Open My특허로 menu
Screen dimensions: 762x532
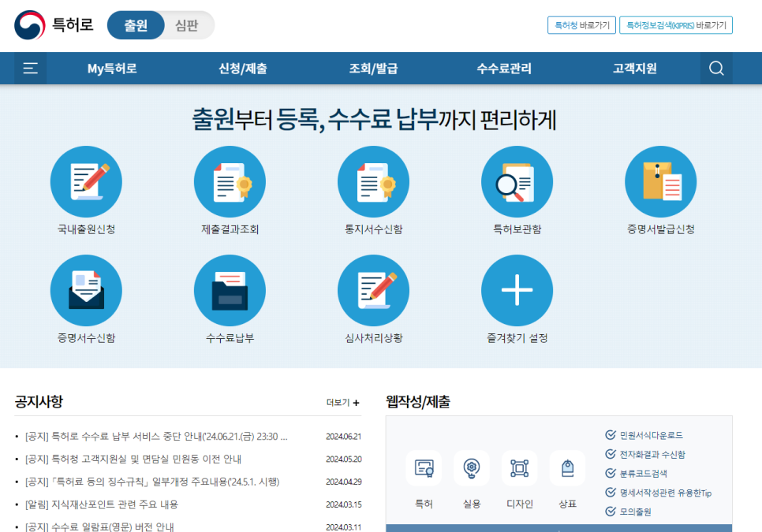(x=112, y=69)
